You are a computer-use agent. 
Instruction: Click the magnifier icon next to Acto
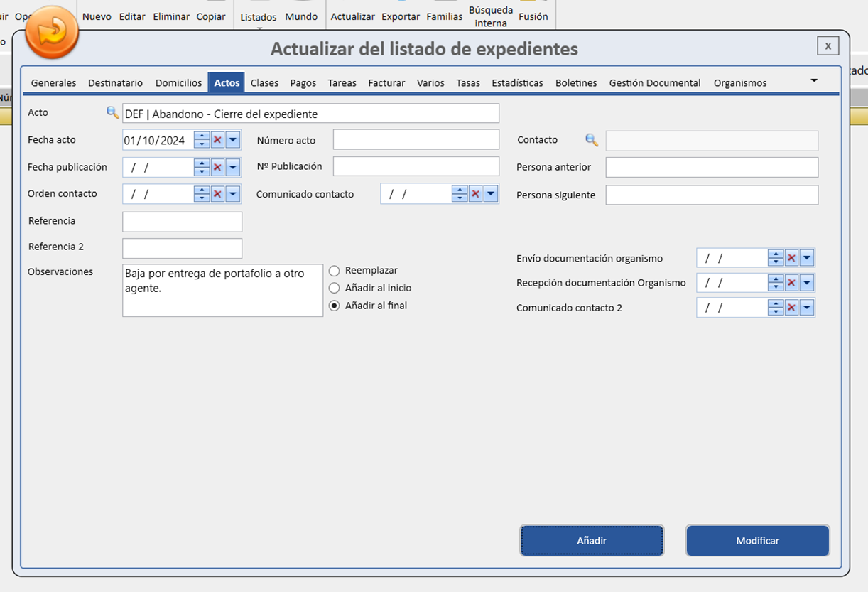[x=112, y=112]
